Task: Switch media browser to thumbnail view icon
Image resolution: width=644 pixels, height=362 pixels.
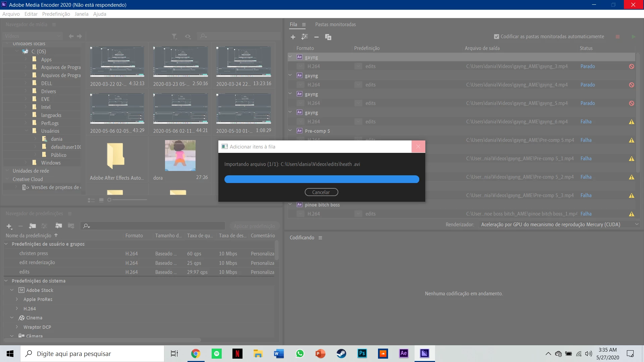Action: coord(101,200)
